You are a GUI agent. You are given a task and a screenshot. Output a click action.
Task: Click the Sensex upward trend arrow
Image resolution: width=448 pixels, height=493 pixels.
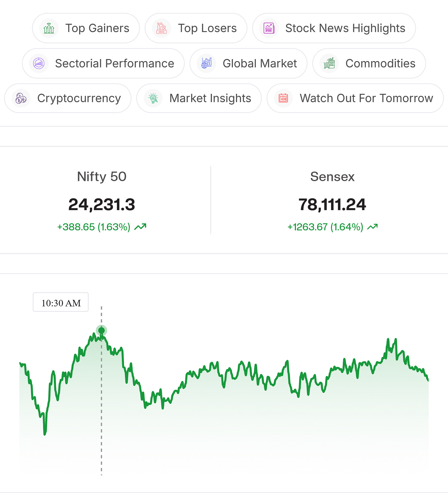point(372,227)
